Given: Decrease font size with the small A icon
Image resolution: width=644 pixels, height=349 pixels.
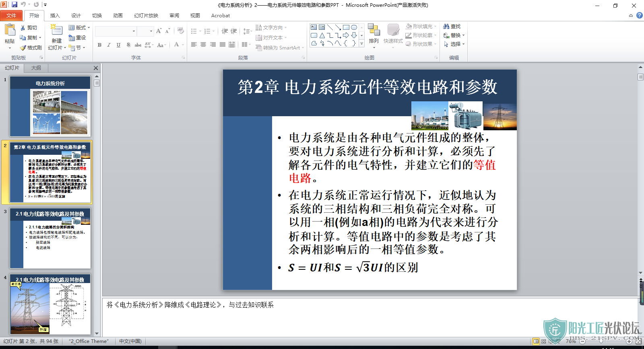Looking at the screenshot, I should 167,31.
